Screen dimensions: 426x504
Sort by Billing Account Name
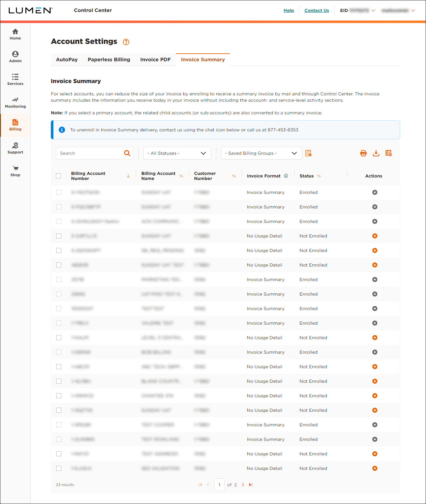pos(181,176)
